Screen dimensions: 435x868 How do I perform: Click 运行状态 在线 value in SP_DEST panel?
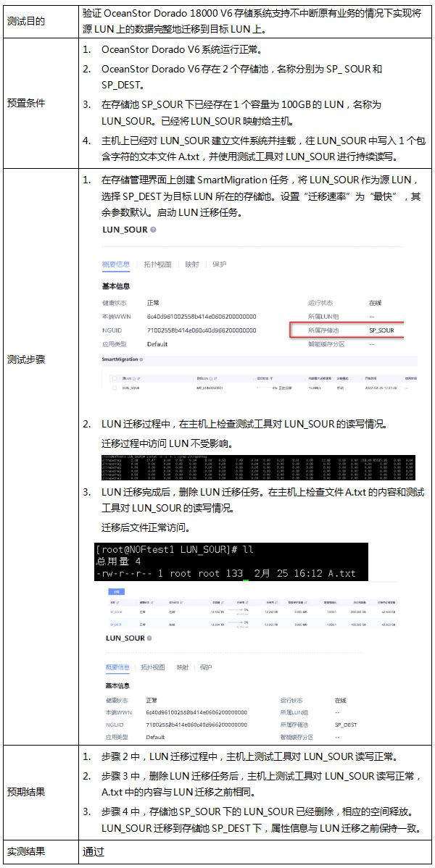pos(340,700)
